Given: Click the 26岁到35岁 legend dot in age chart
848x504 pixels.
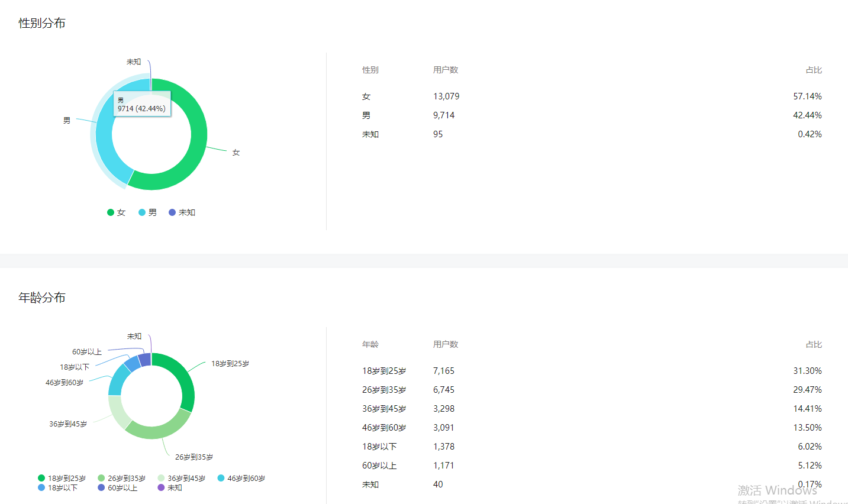Looking at the screenshot, I should pos(101,478).
